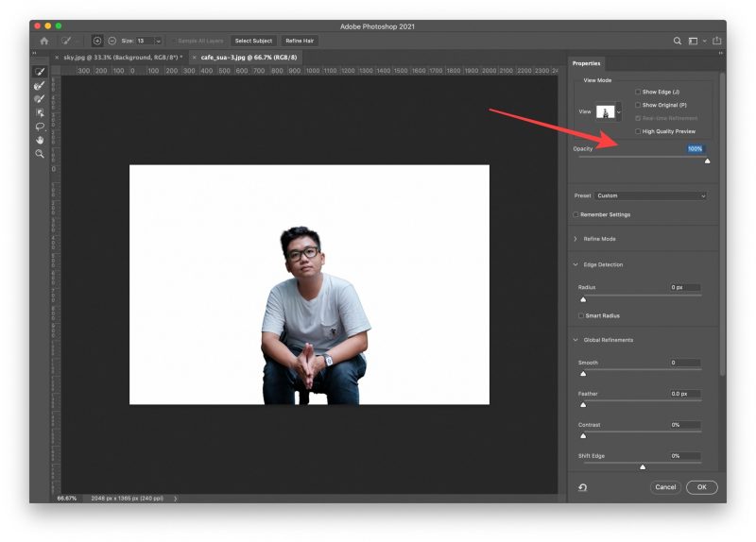This screenshot has width=756, height=542.
Task: Select the Brush tool in left toolbar
Action: (x=40, y=99)
